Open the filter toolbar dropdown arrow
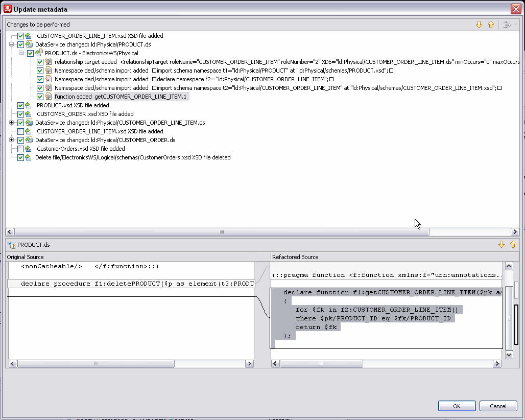The width and height of the screenshot is (525, 420). (x=516, y=25)
